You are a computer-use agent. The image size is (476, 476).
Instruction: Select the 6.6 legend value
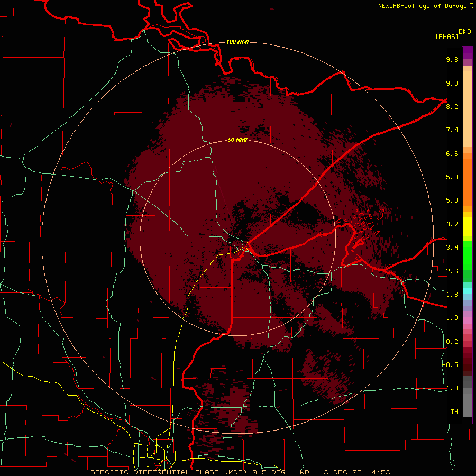pos(452,153)
